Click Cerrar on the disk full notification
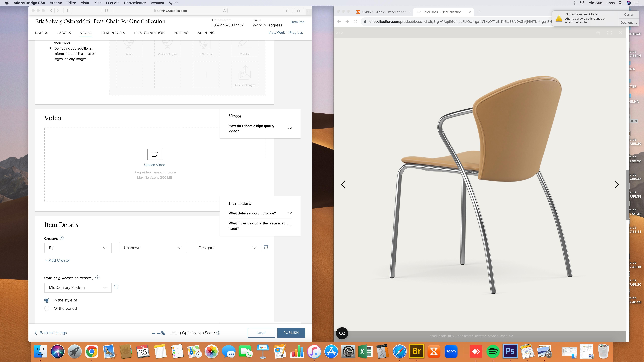Screen dimensions: 644x362 click(629, 14)
